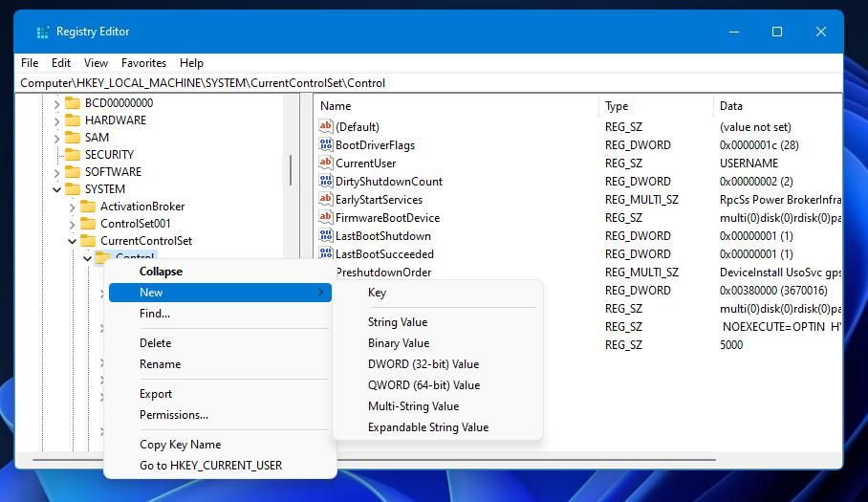Create a new Multi-String Value
Screen dimensions: 868x502
coord(438,406)
